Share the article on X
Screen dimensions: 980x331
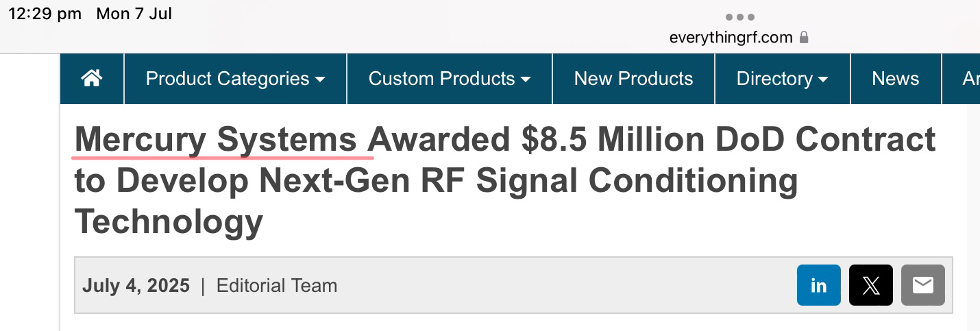(x=870, y=285)
